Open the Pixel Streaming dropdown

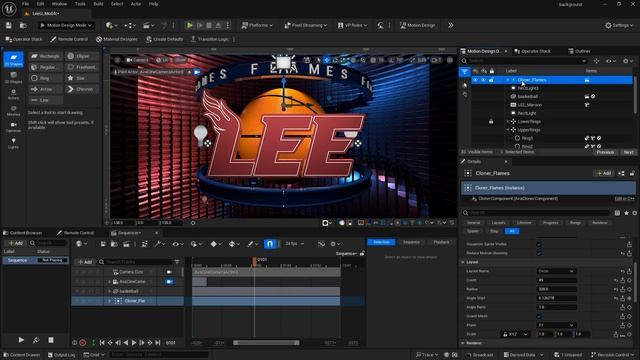tap(306, 25)
